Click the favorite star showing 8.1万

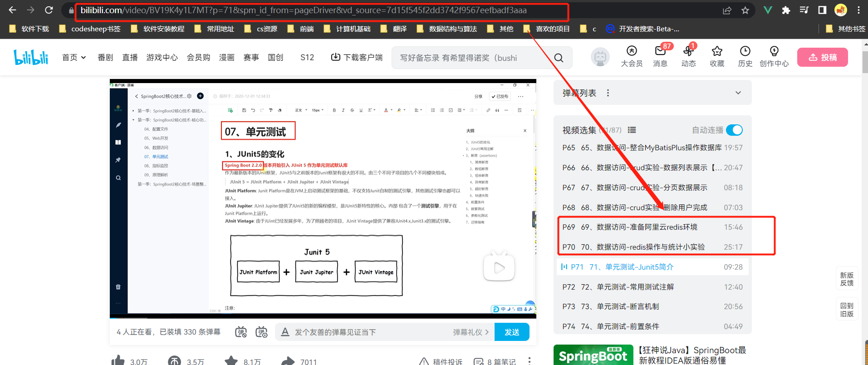point(231,361)
